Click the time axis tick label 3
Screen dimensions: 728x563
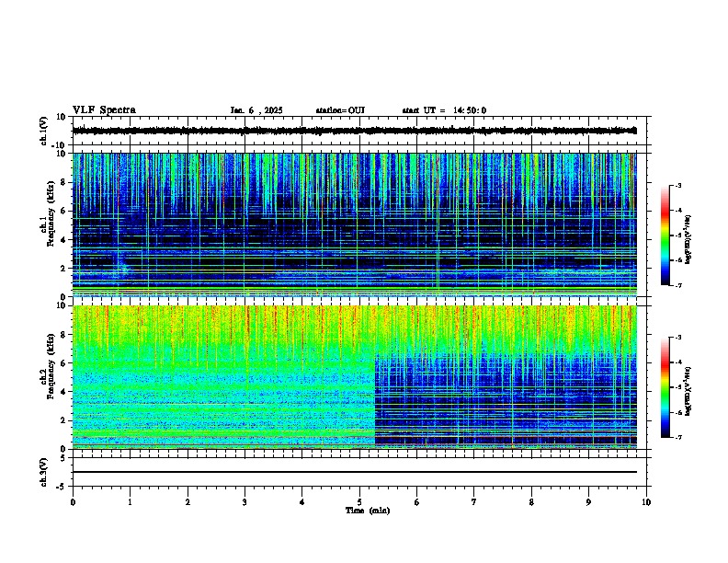245,502
